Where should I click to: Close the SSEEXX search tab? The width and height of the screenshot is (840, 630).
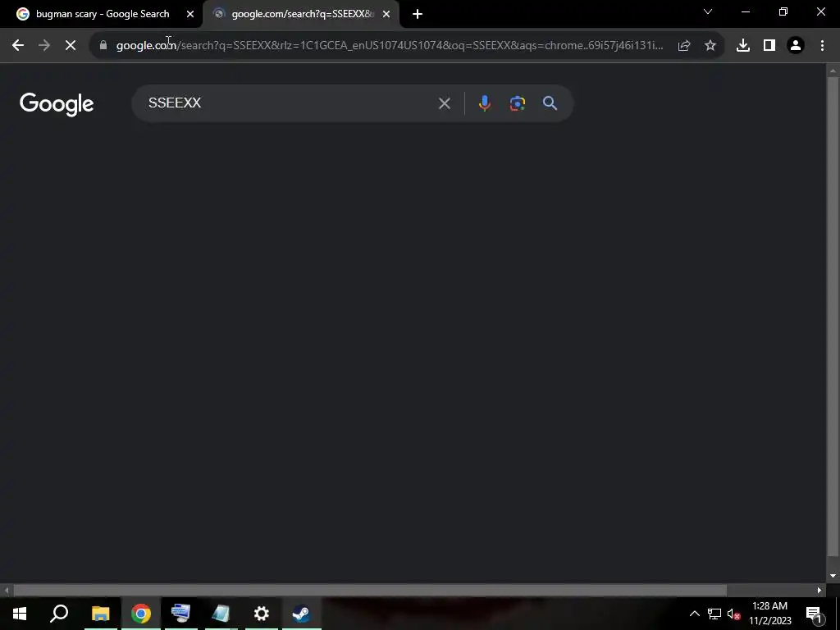[x=386, y=14]
